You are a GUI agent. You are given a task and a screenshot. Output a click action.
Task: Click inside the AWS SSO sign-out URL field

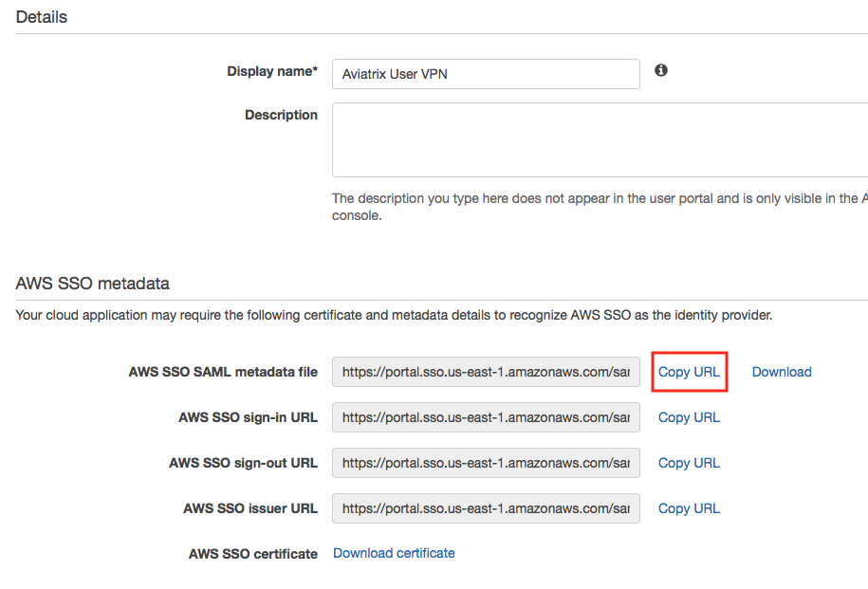485,463
